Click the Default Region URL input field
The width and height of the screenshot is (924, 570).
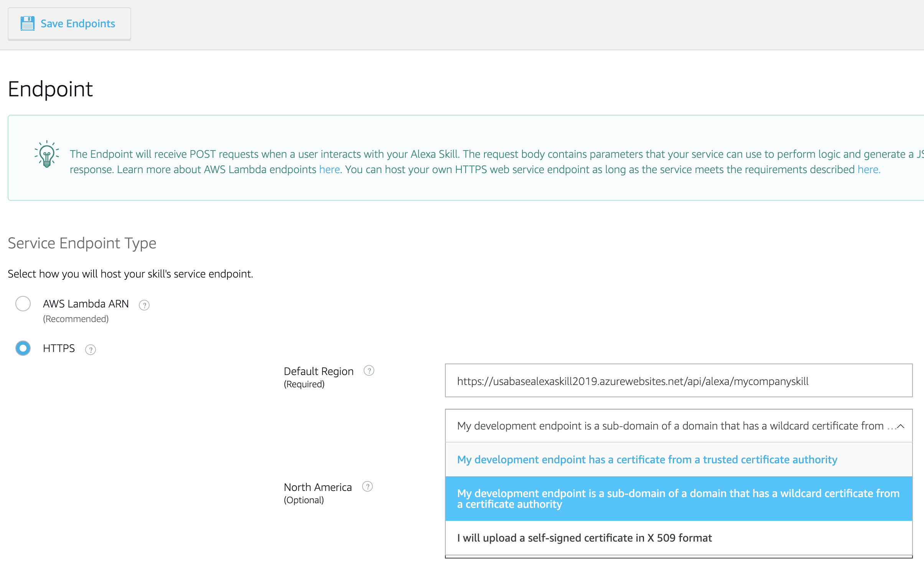[x=678, y=381]
